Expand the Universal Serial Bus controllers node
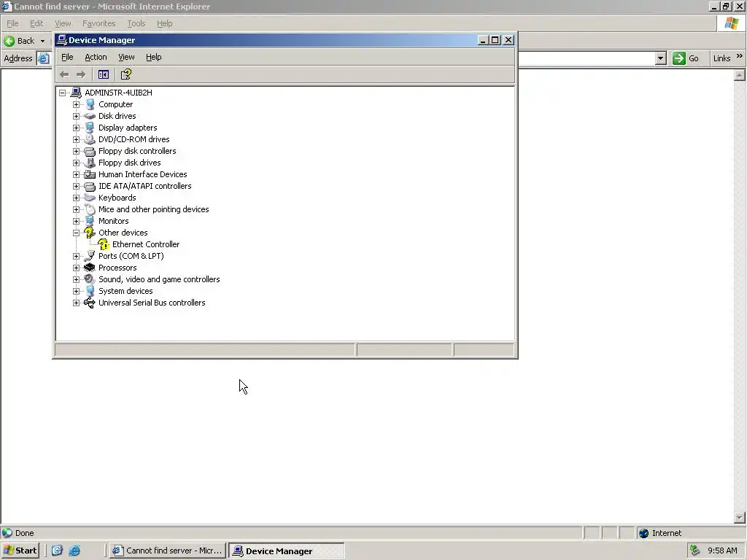Viewport: 747px width, 560px height. tap(76, 303)
